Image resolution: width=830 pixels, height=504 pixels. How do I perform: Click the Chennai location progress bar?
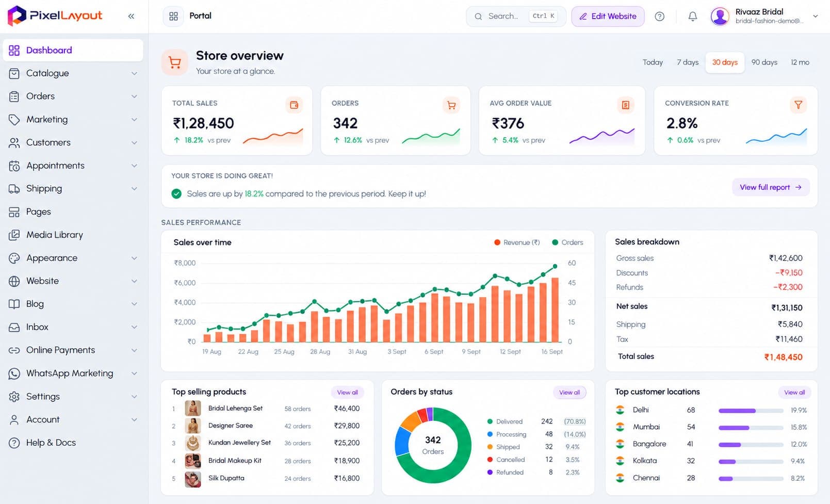[x=751, y=479]
